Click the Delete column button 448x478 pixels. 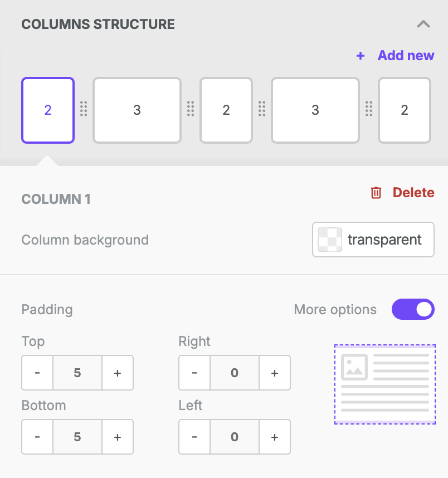pyautogui.click(x=402, y=193)
